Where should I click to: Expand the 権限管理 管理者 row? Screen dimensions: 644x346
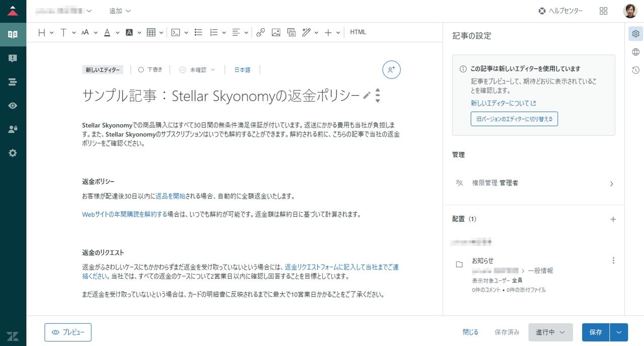point(533,184)
